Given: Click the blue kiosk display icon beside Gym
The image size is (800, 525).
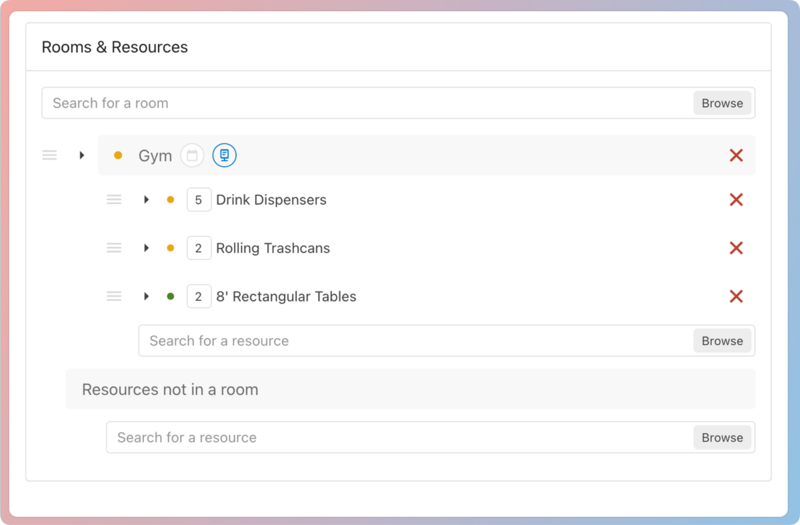Looking at the screenshot, I should coord(224,155).
